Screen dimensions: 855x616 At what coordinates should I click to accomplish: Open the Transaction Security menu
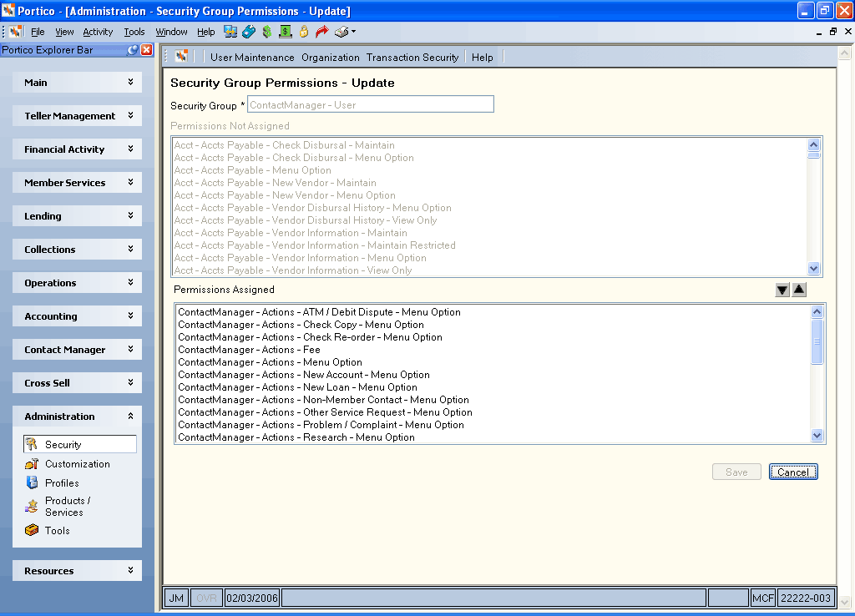point(412,58)
